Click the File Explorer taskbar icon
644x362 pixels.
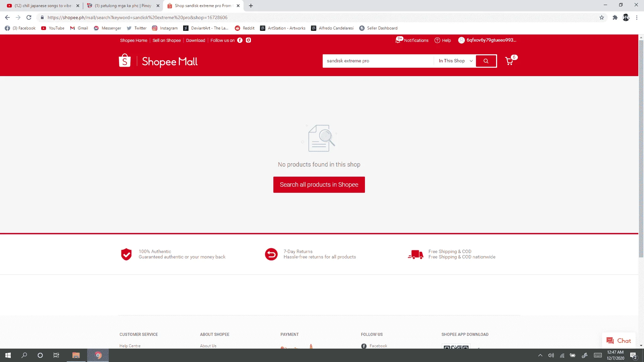click(x=76, y=355)
